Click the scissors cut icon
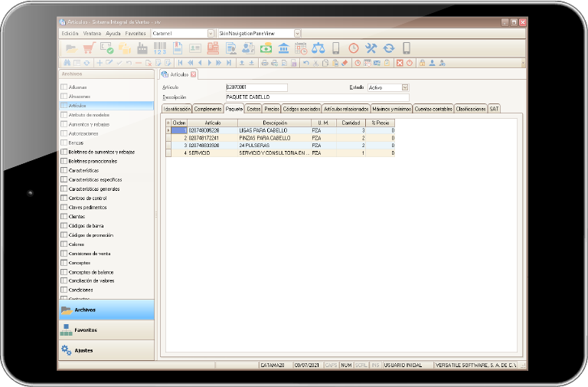Image resolution: width=588 pixels, height=387 pixels. pyautogui.click(x=315, y=63)
